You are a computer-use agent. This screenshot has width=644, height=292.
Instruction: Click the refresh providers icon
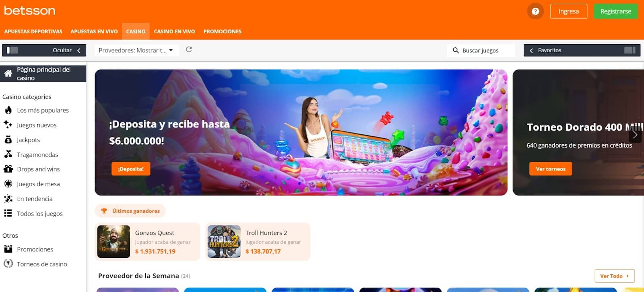coord(189,49)
